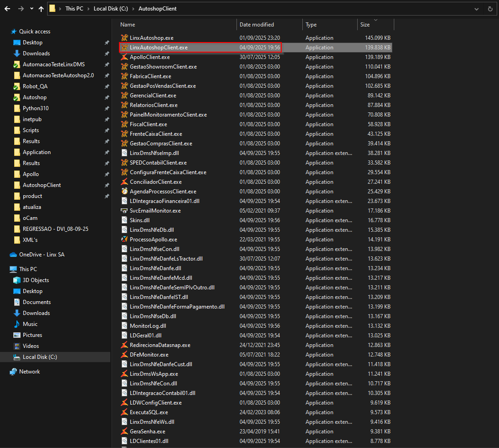The image size is (499, 448).
Task: Open AutoshopClient folder in sidebar
Action: tap(42, 185)
